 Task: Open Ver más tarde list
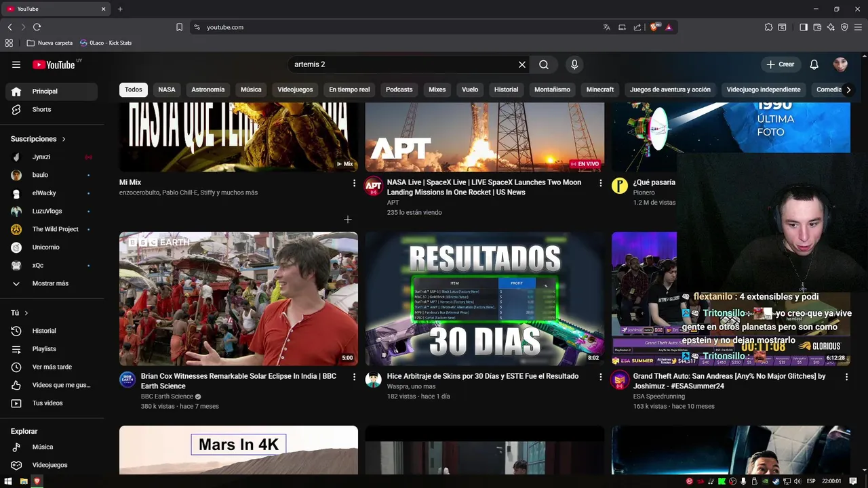[x=52, y=367]
